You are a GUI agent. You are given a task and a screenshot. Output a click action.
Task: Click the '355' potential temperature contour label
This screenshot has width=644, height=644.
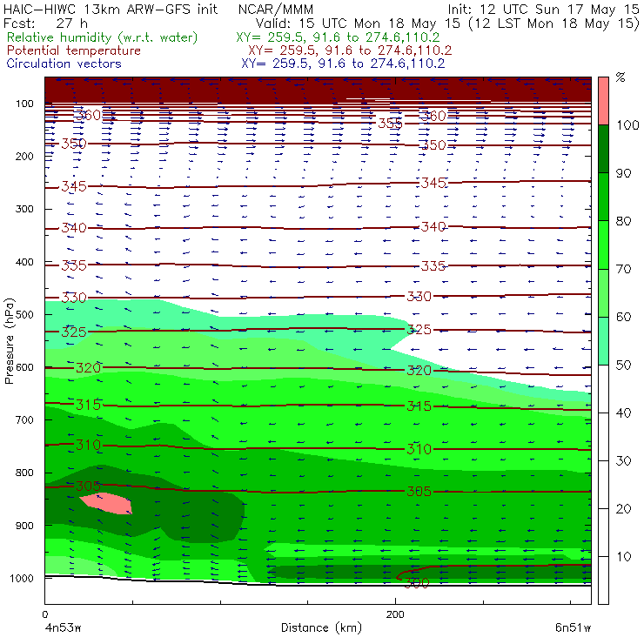click(390, 124)
